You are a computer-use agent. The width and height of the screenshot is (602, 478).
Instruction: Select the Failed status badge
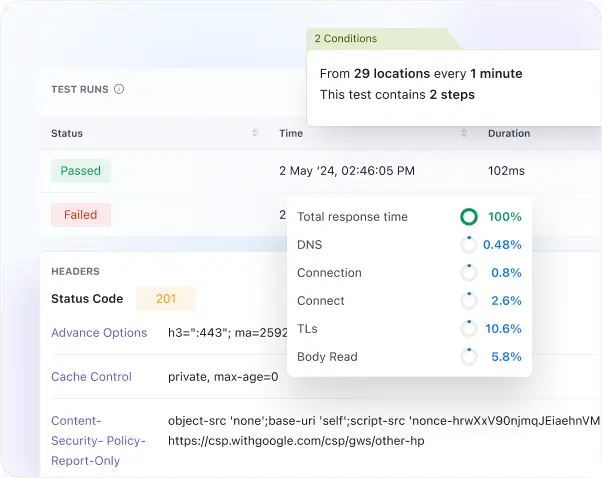pyautogui.click(x=81, y=215)
